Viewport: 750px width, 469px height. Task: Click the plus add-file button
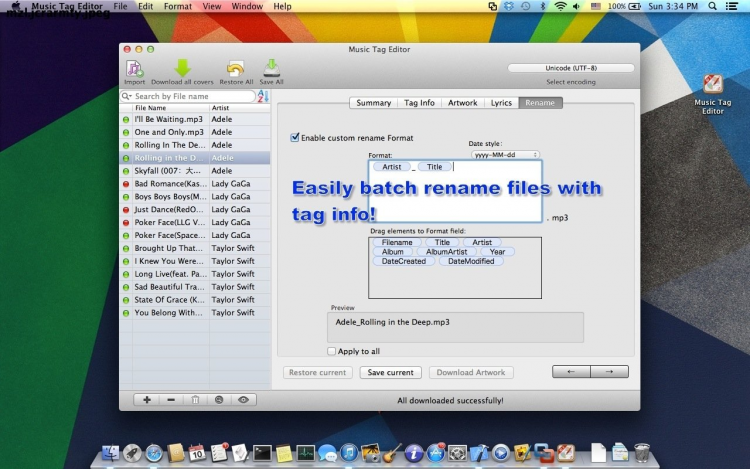pos(147,400)
